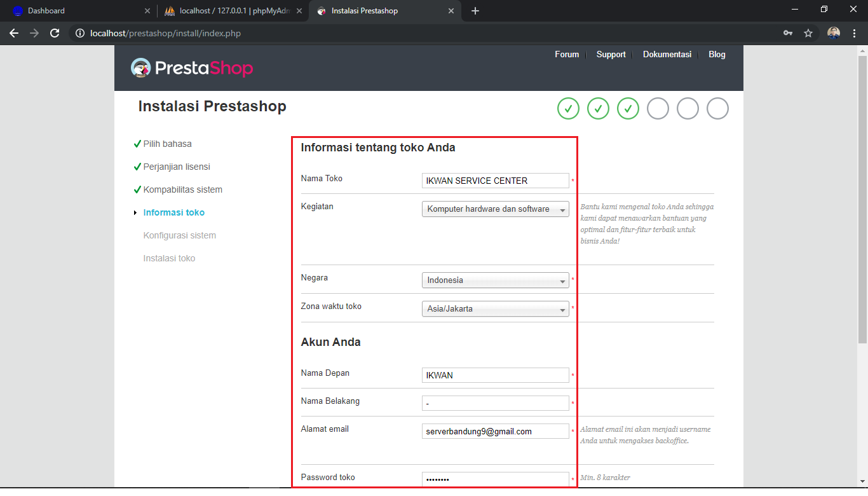
Task: Go to Perjanjian lisensi step
Action: [177, 167]
